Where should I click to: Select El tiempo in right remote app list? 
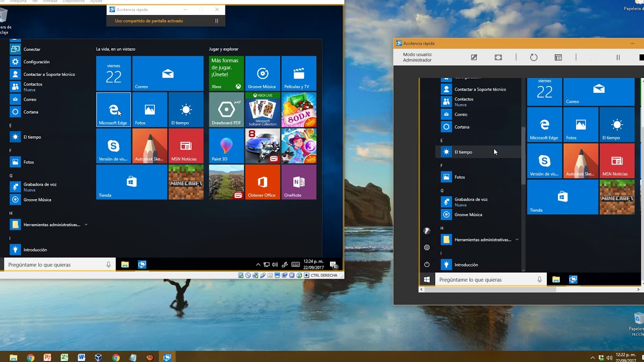coord(478,152)
